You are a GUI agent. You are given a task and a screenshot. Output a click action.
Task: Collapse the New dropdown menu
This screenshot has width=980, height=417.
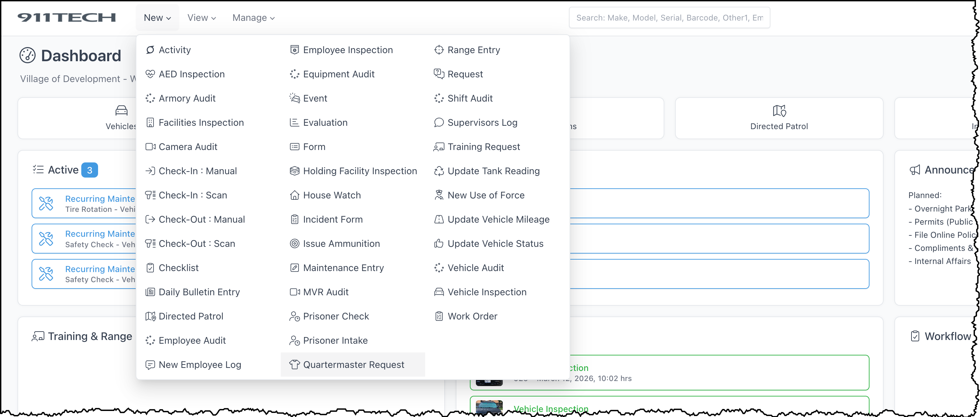tap(157, 18)
